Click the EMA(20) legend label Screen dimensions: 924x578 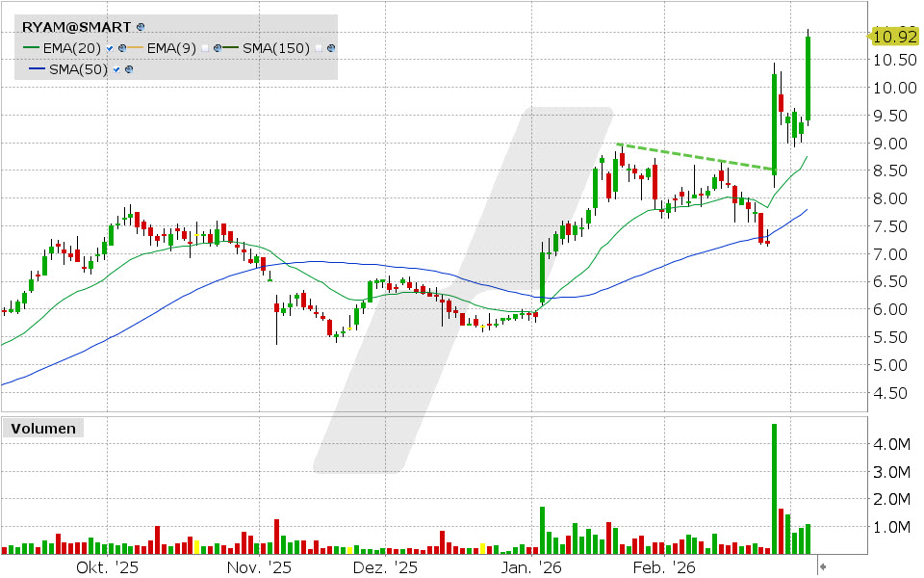click(x=71, y=48)
